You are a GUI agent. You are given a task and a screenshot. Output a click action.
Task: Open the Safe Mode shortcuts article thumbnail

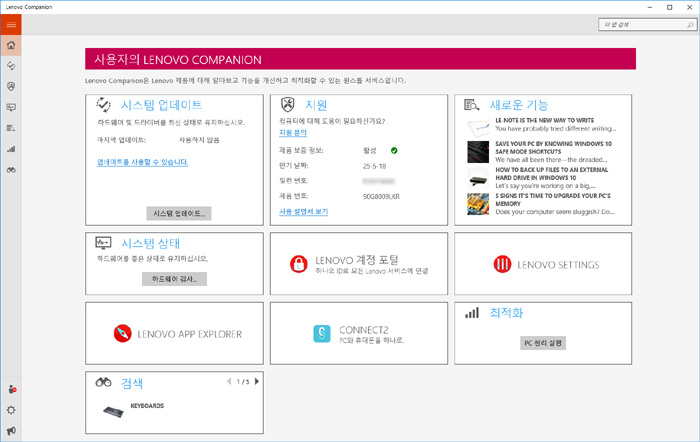click(478, 152)
